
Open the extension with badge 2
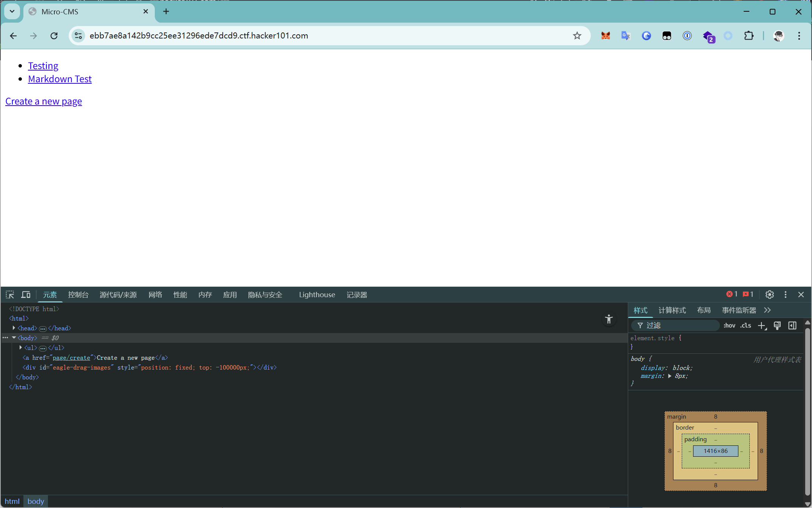(709, 37)
